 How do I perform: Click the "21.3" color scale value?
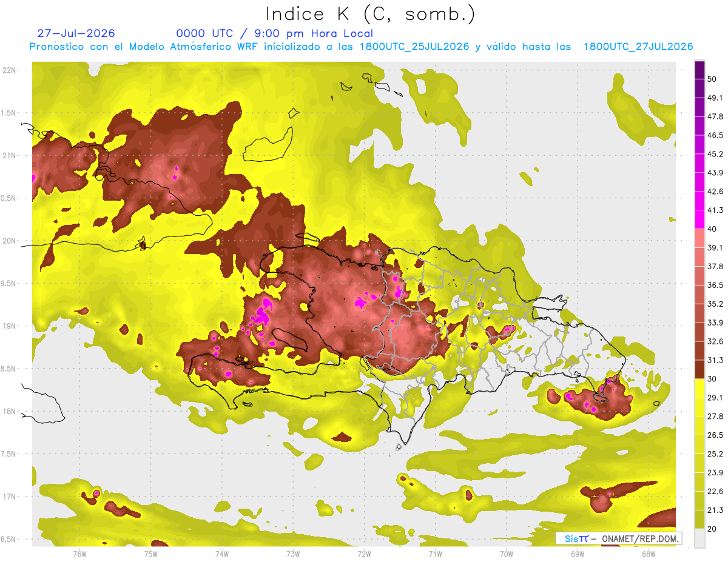[715, 510]
